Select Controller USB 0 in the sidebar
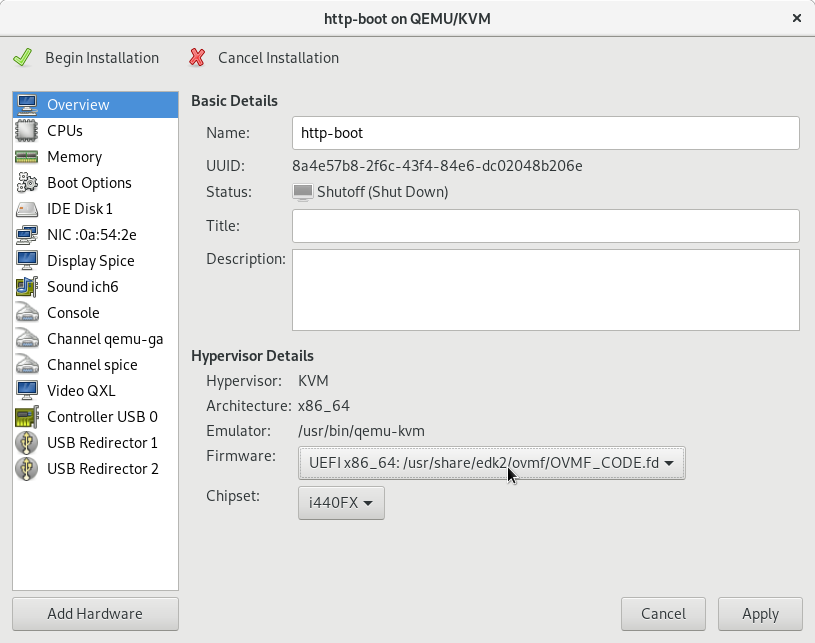Image resolution: width=815 pixels, height=643 pixels. click(100, 416)
